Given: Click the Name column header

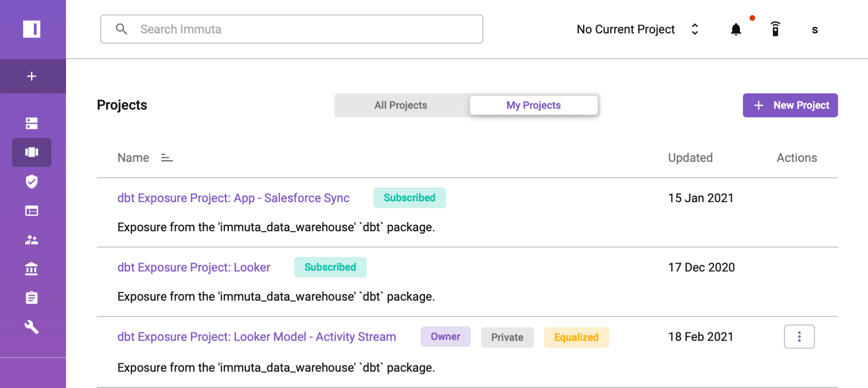Looking at the screenshot, I should pos(133,158).
